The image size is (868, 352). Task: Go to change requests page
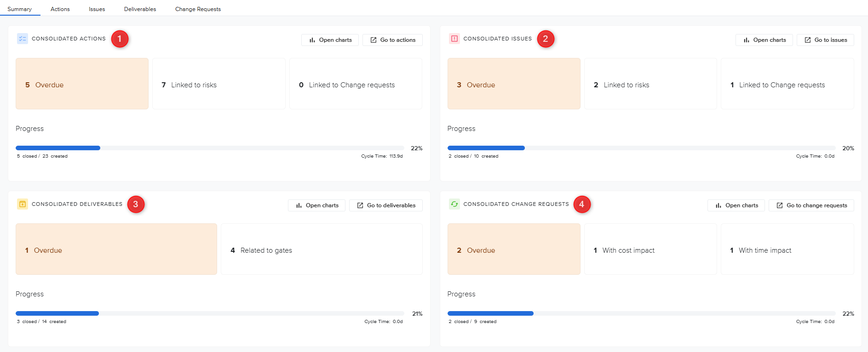point(811,205)
